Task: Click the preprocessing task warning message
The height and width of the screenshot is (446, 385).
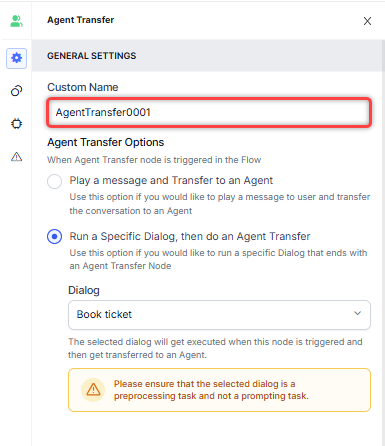Action: coord(211,390)
